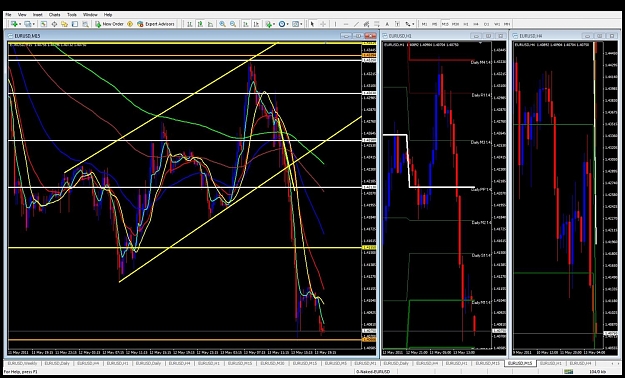Image resolution: width=625 pixels, height=378 pixels.
Task: Toggle the Chart Shift button
Action: [256, 24]
